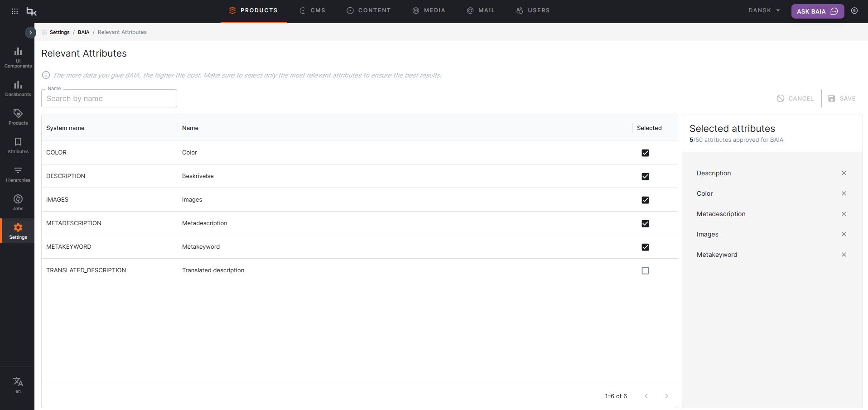868x410 pixels.
Task: Open the DANSK language dropdown
Action: (764, 10)
